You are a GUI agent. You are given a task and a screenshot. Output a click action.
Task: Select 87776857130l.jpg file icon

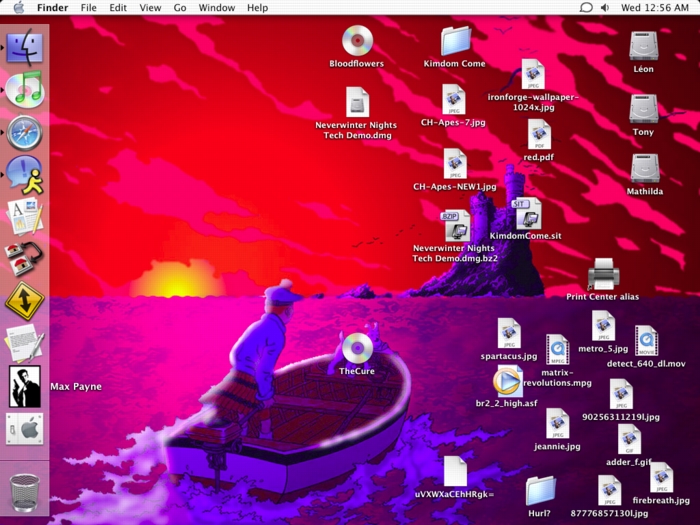tap(609, 491)
